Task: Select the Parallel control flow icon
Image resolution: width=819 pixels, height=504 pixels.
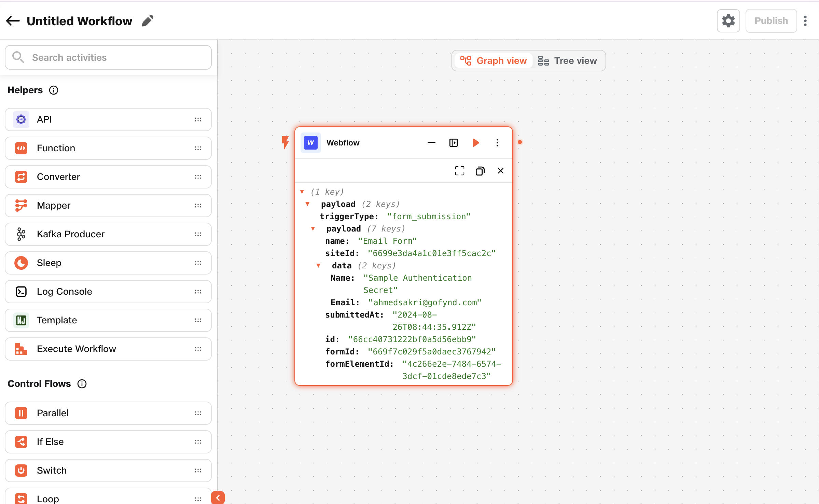Action: [21, 413]
